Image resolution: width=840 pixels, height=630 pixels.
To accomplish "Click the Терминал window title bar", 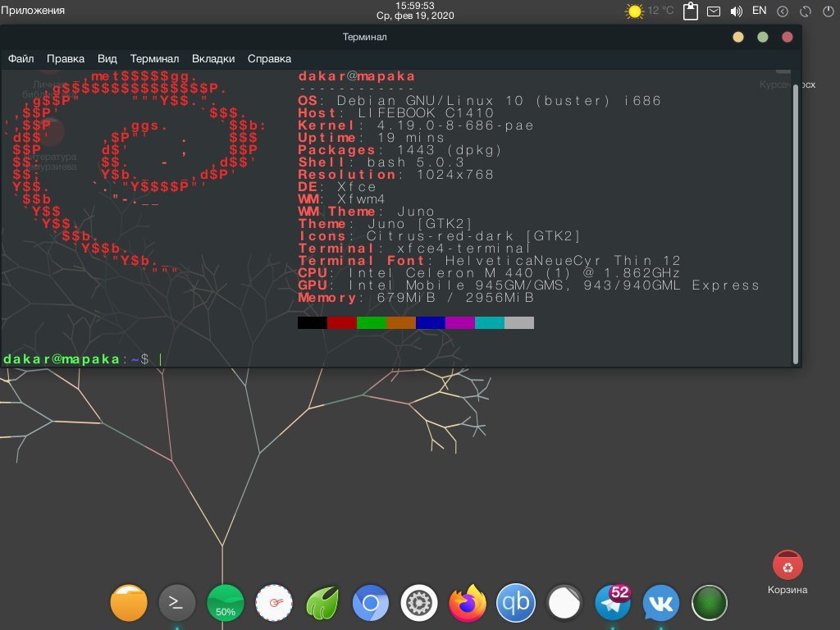I will (x=364, y=37).
